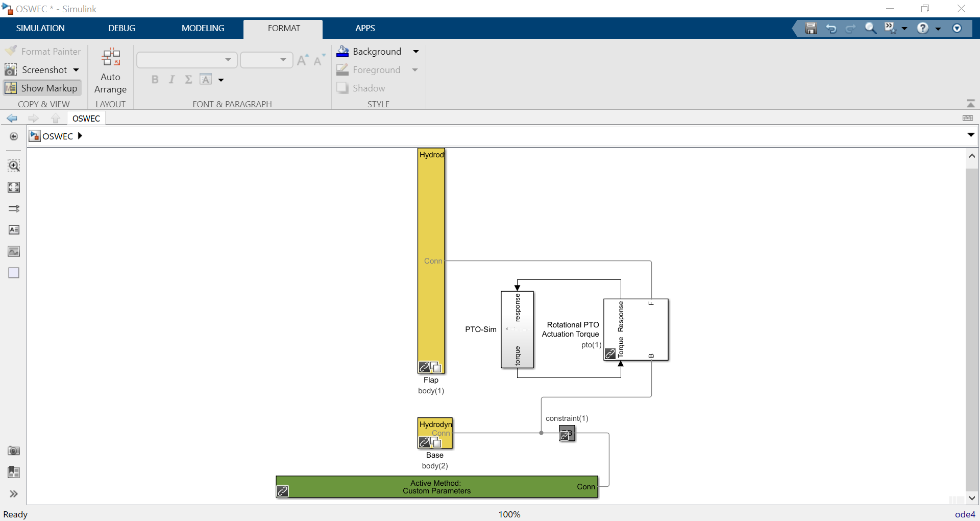
Task: Expand the Background color dropdown arrow
Action: point(416,52)
